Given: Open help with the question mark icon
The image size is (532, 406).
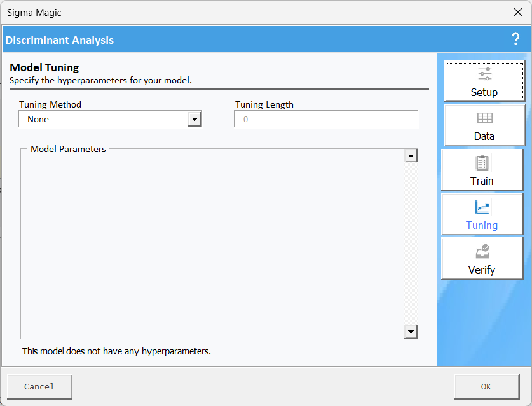Looking at the screenshot, I should pos(515,39).
